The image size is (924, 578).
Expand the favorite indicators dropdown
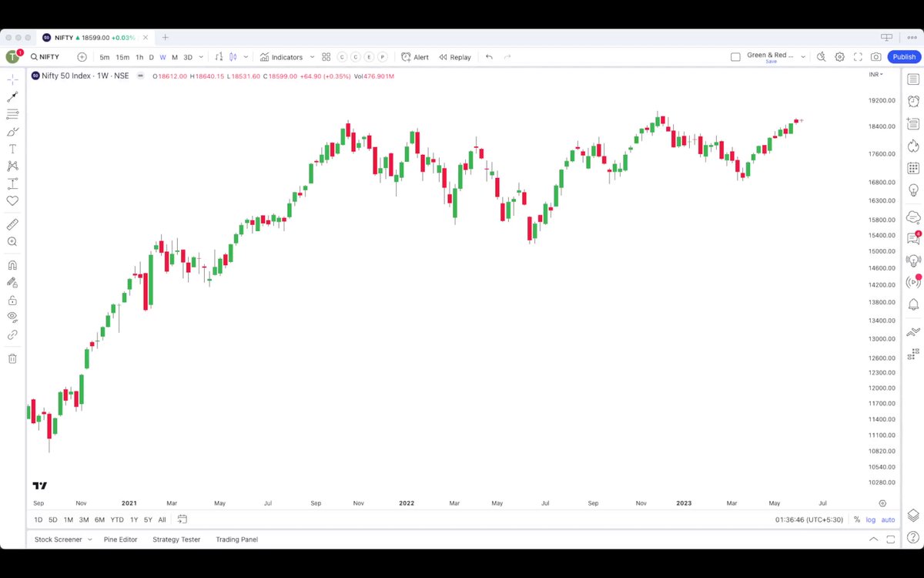tap(312, 57)
